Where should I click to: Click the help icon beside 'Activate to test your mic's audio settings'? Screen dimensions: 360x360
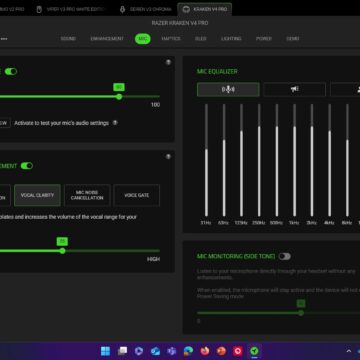tap(115, 123)
